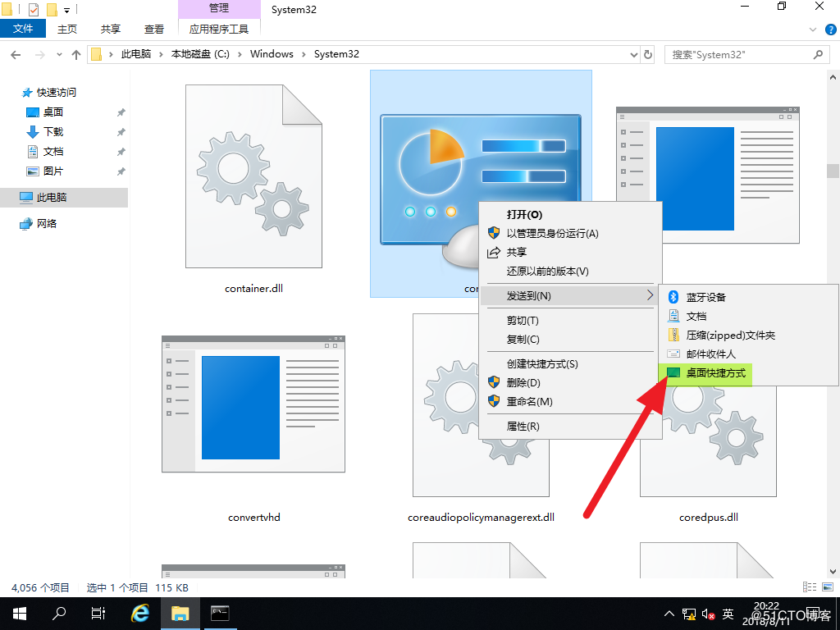Click 本地磁盘 (C:) in the address bar

pyautogui.click(x=200, y=54)
